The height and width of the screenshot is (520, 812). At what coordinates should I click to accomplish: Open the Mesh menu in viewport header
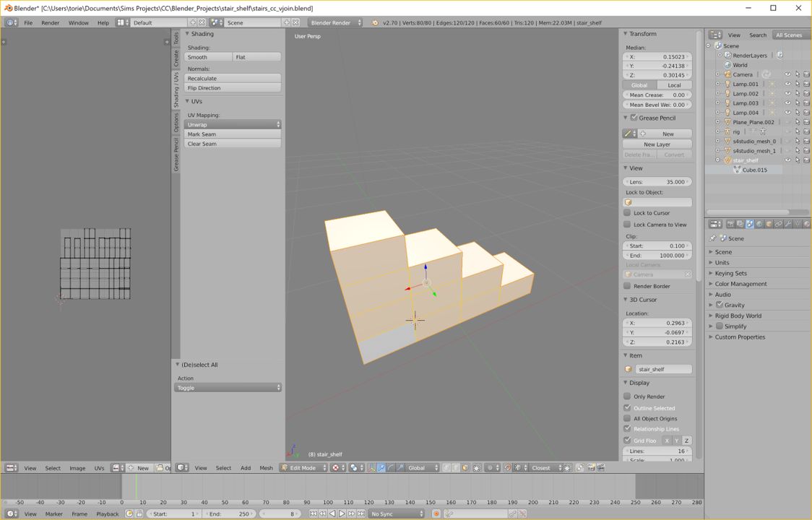266,468
